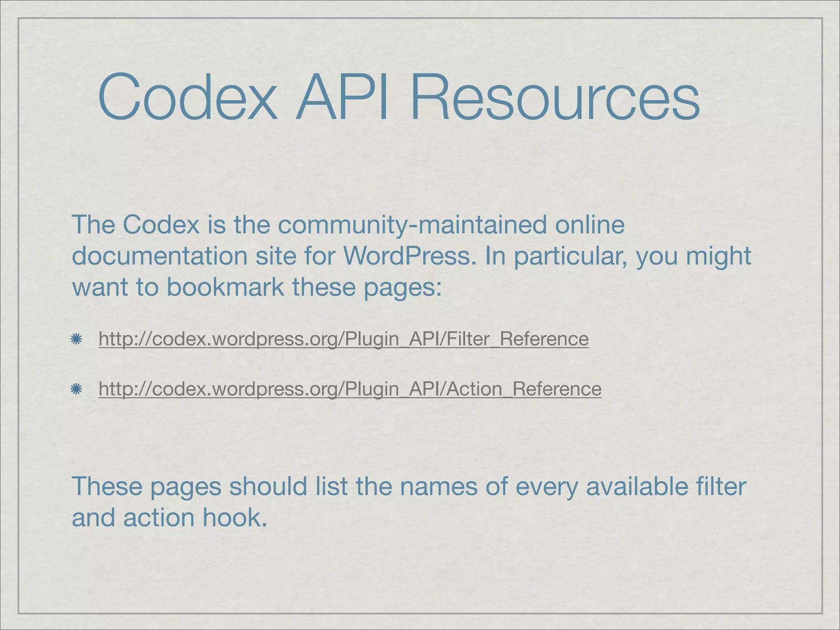Image resolution: width=840 pixels, height=630 pixels.
Task: Open the Action_Reference codex link
Action: point(350,389)
